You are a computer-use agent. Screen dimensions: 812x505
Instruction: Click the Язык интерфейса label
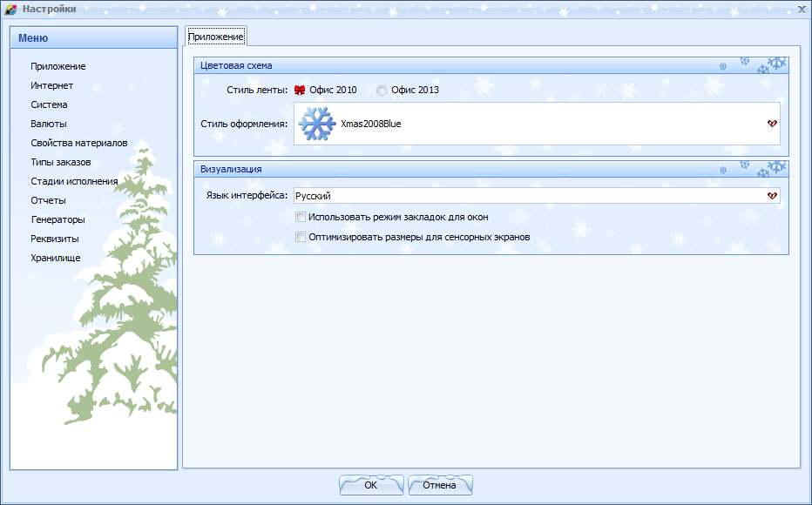247,196
